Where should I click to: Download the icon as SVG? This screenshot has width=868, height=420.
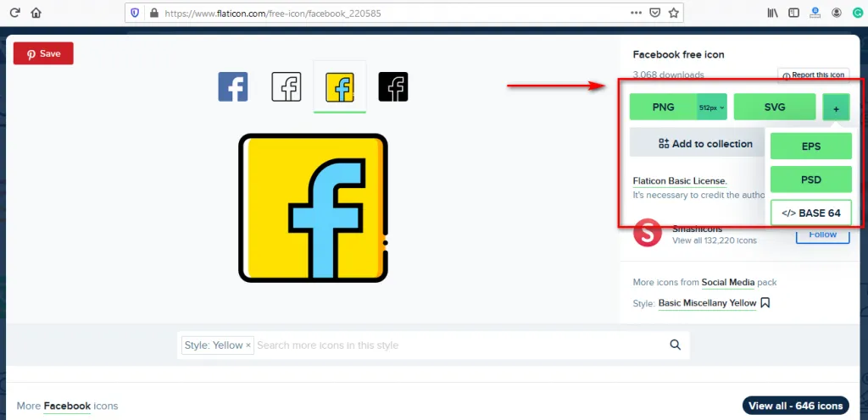pyautogui.click(x=775, y=107)
